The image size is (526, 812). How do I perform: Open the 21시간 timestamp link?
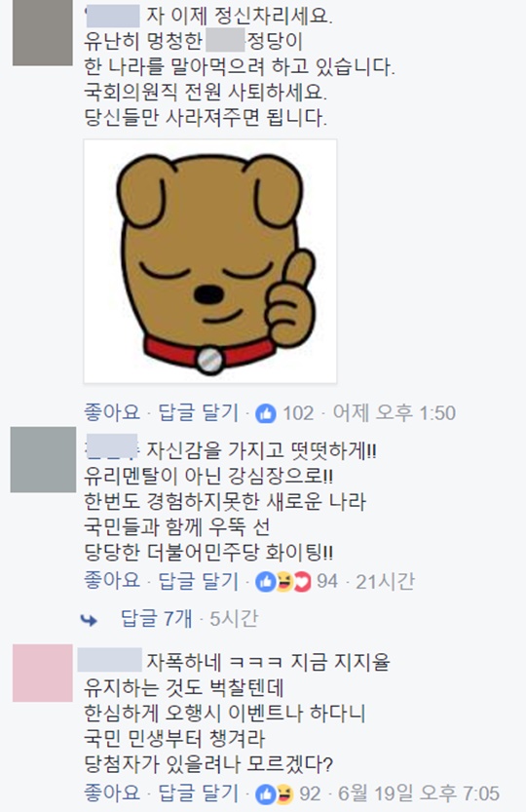pyautogui.click(x=385, y=582)
